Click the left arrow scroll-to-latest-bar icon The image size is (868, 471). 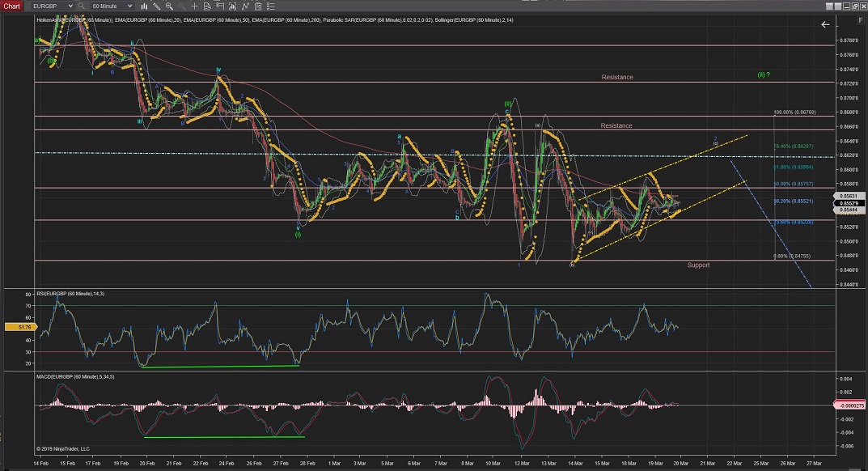click(x=825, y=24)
